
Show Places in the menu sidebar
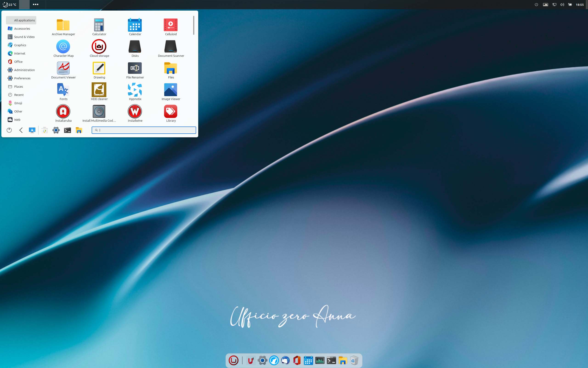click(21, 86)
